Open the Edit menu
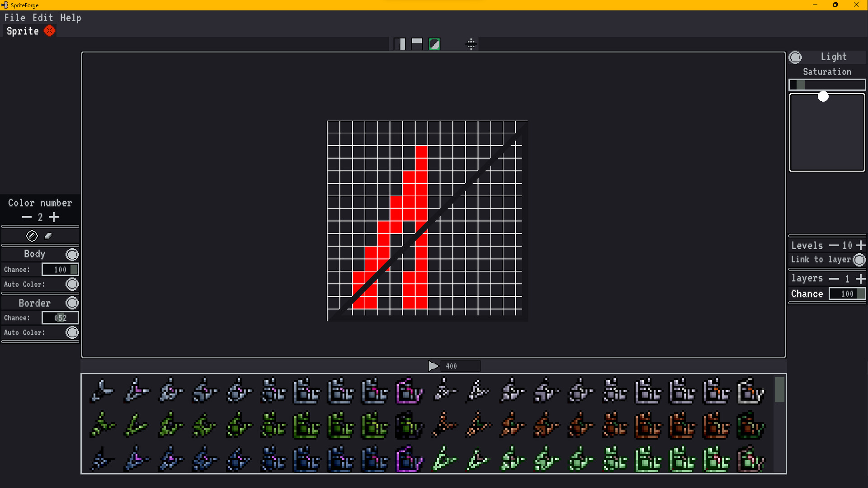Viewport: 868px width, 488px height. tap(42, 18)
